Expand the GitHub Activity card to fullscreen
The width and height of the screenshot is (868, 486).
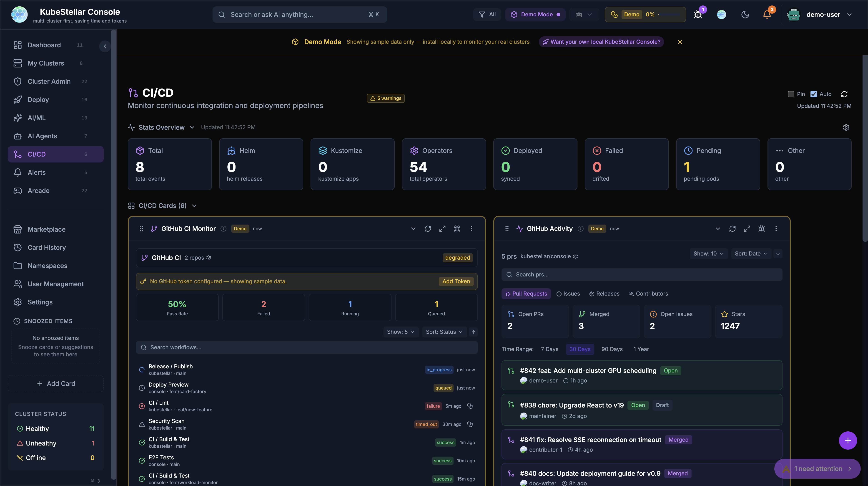pyautogui.click(x=747, y=228)
